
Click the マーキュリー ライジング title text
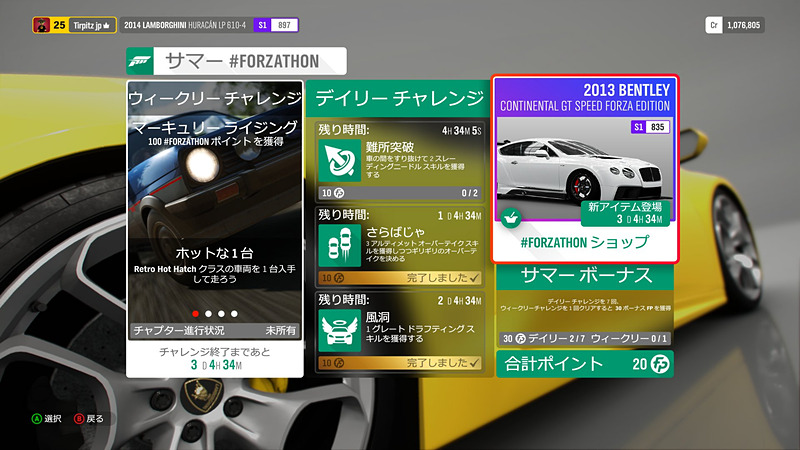pyautogui.click(x=215, y=127)
